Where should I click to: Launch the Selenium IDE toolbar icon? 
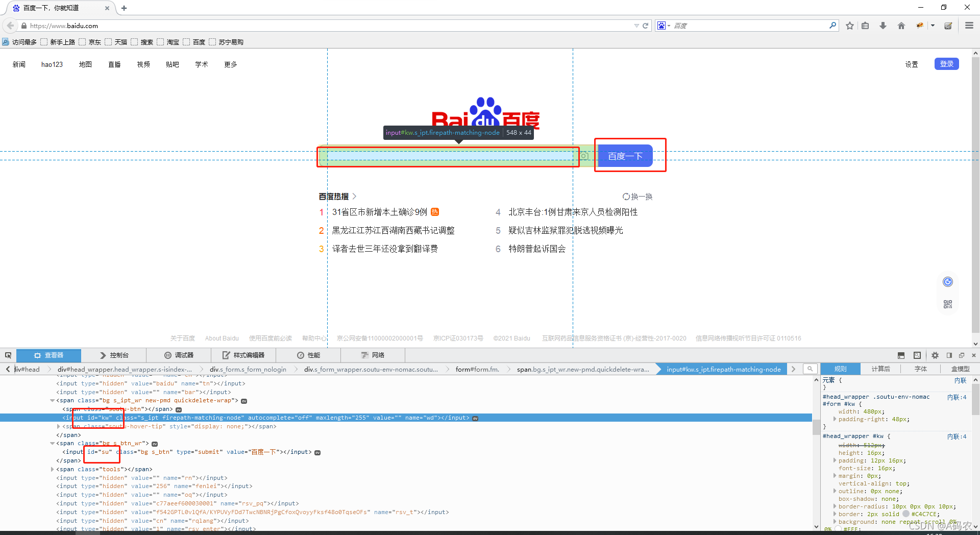(x=948, y=26)
